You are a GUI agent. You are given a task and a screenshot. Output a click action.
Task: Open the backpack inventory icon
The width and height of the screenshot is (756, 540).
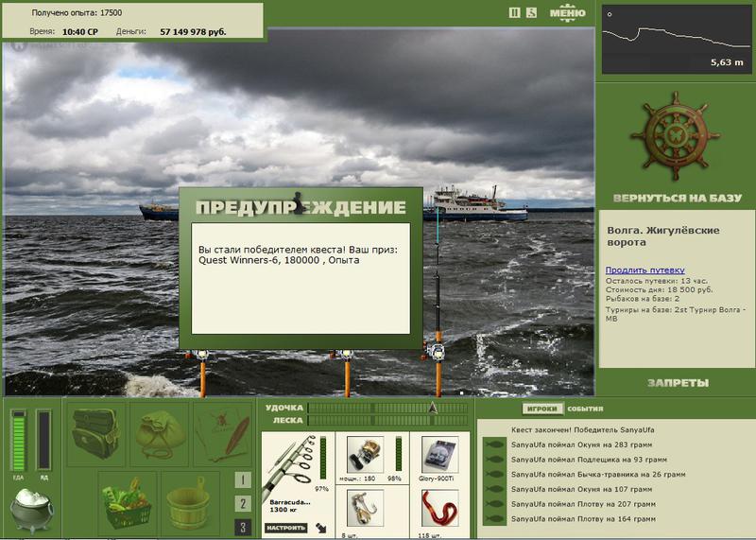click(x=96, y=434)
